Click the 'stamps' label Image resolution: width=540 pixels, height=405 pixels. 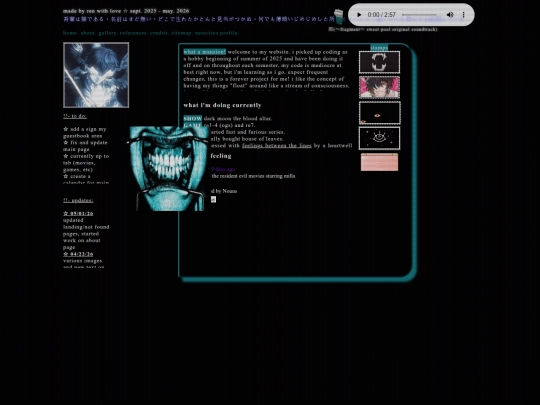click(x=379, y=48)
